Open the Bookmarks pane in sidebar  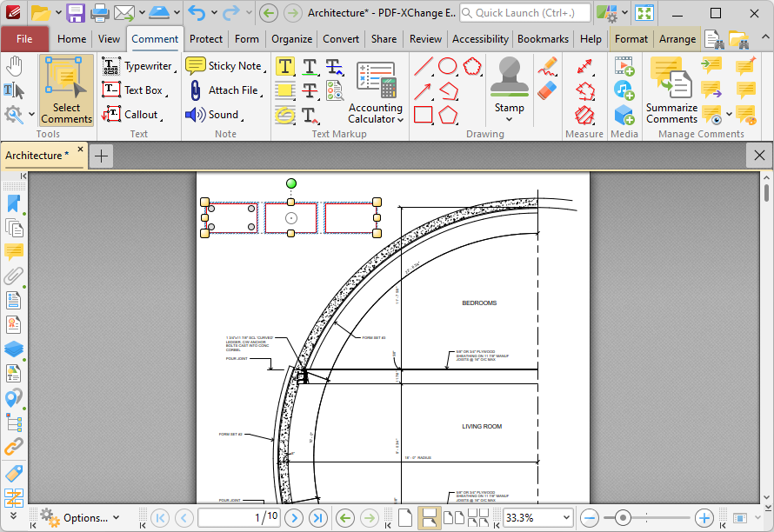click(14, 203)
